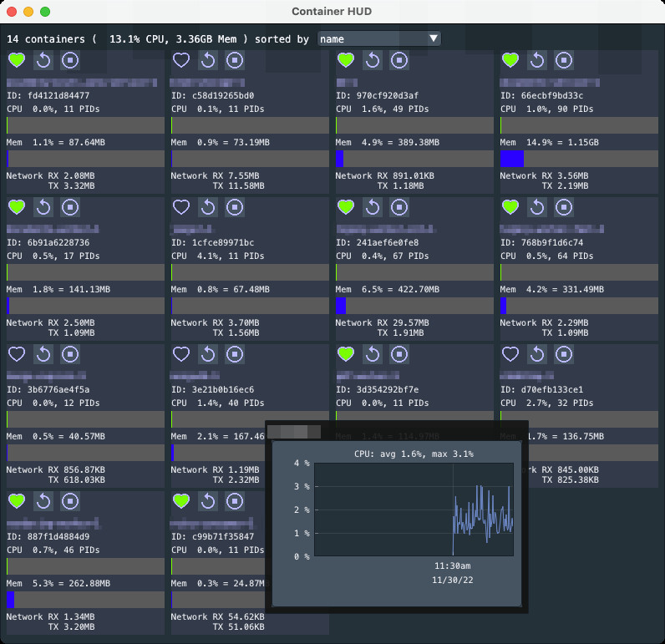Restart container c99b71f35847
This screenshot has width=665, height=644.
tap(208, 501)
